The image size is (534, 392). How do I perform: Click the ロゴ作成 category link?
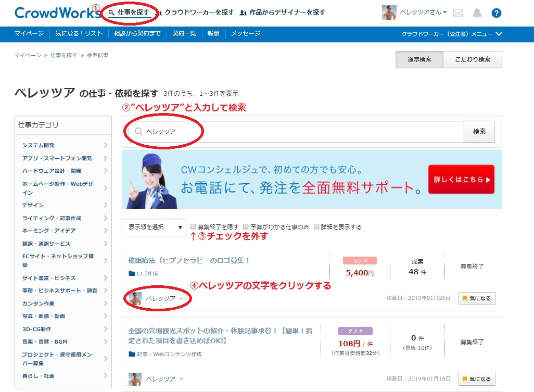pos(147,273)
